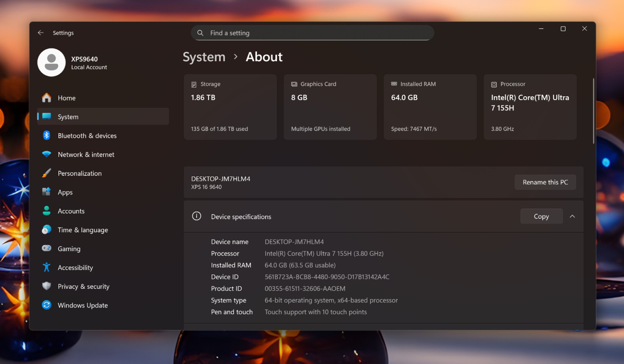The width and height of the screenshot is (624, 364).
Task: Open the Apps settings page
Action: tap(103, 192)
